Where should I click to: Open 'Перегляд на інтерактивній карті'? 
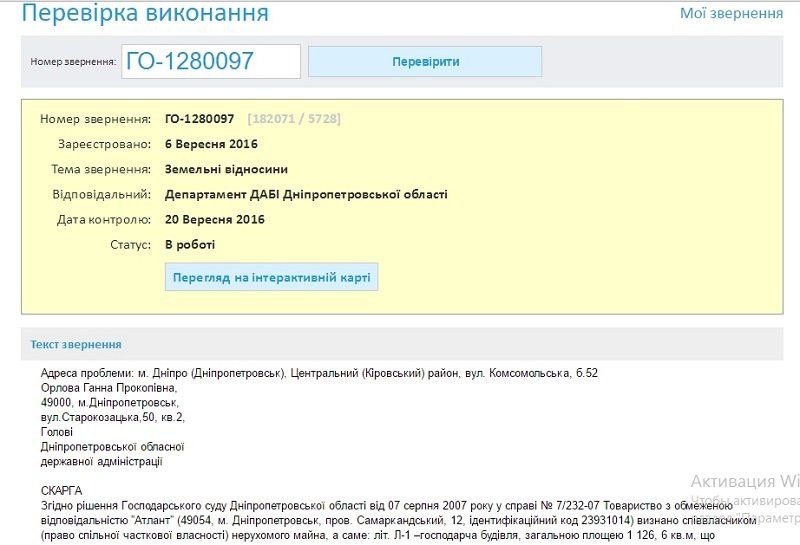click(x=271, y=277)
